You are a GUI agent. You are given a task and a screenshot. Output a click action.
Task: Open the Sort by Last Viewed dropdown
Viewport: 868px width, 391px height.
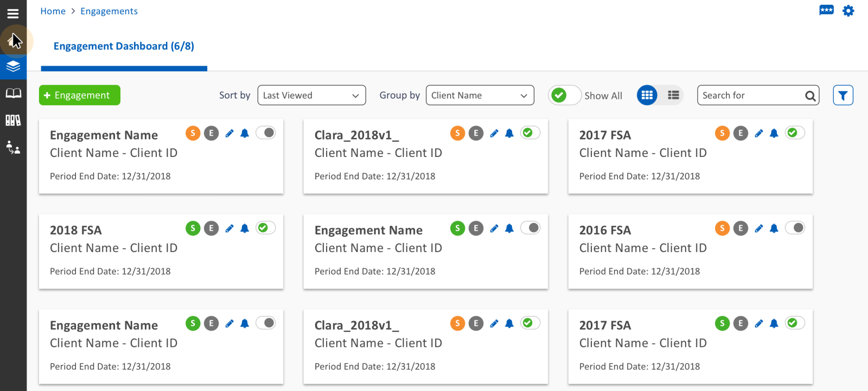pos(311,96)
